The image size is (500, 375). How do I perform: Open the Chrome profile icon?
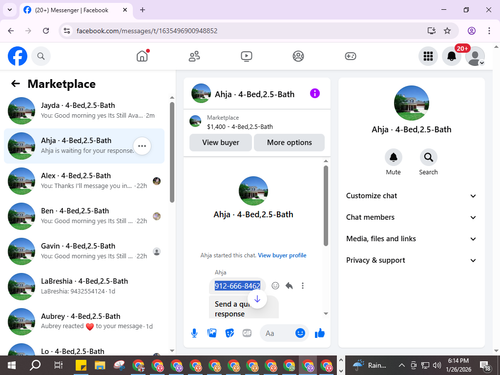click(471, 31)
